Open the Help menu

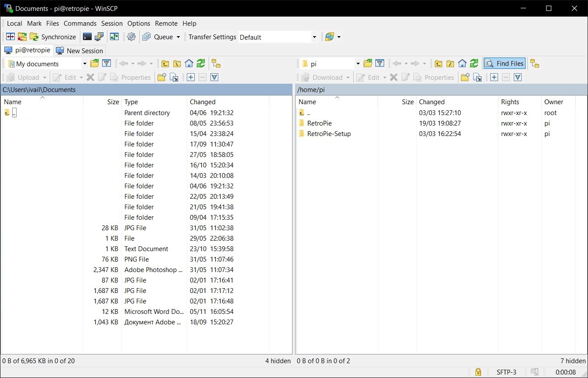click(x=189, y=24)
